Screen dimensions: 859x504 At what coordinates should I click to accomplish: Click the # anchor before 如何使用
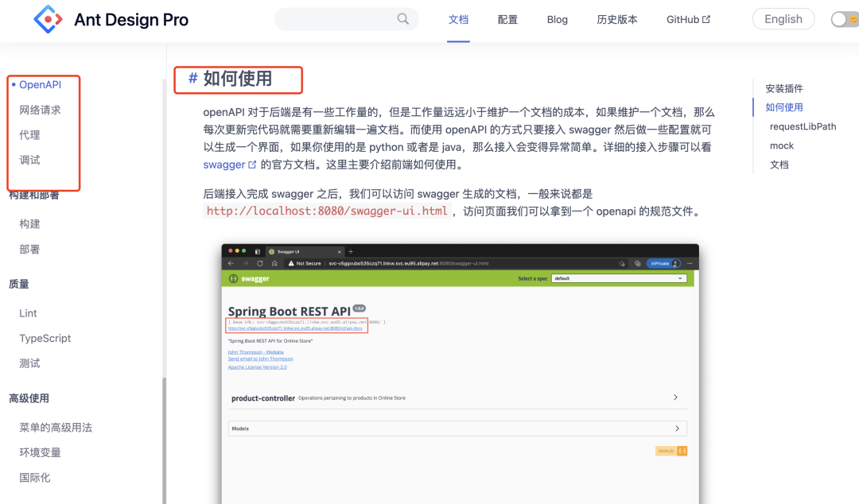[192, 79]
